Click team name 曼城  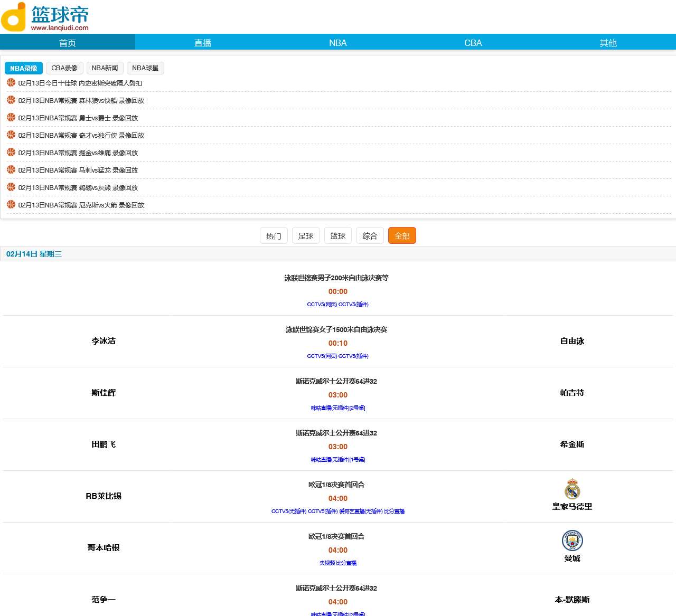[572, 558]
